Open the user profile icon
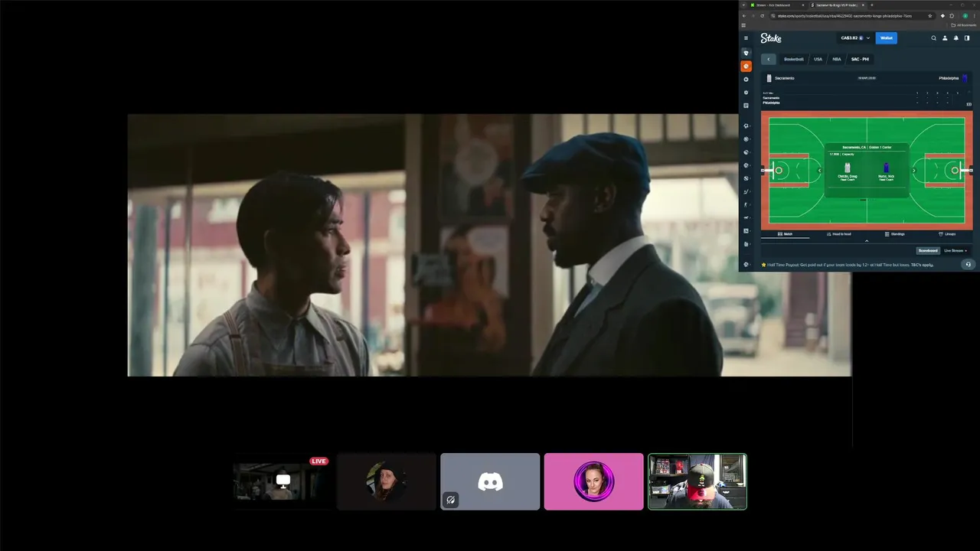 945,37
